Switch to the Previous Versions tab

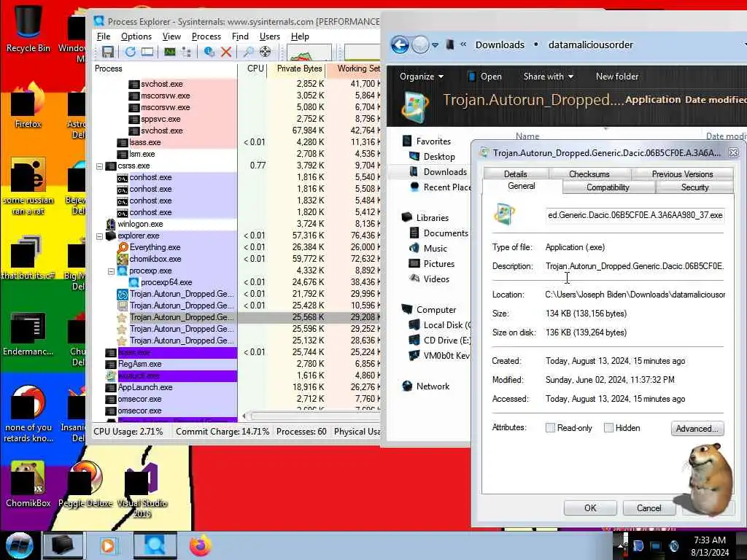coord(682,174)
